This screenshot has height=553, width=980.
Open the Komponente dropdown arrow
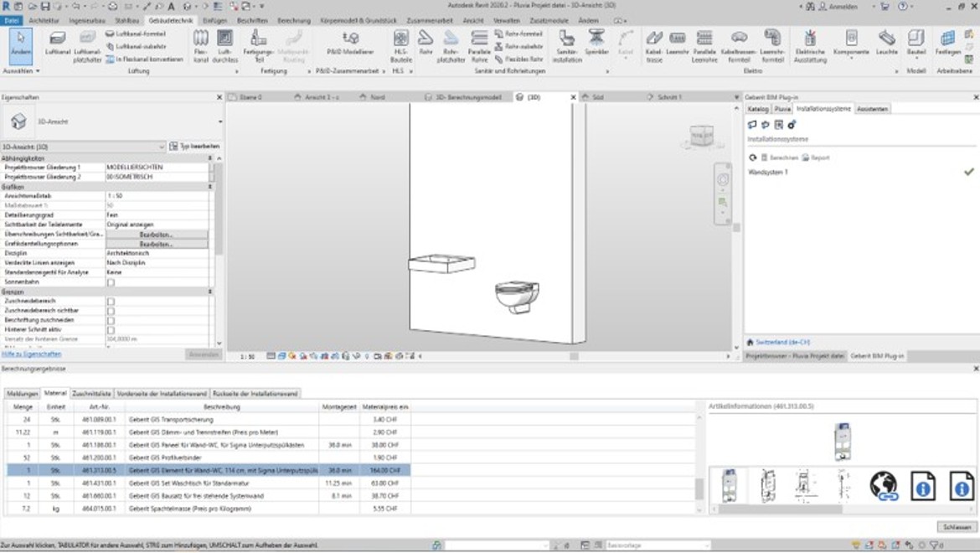[851, 59]
